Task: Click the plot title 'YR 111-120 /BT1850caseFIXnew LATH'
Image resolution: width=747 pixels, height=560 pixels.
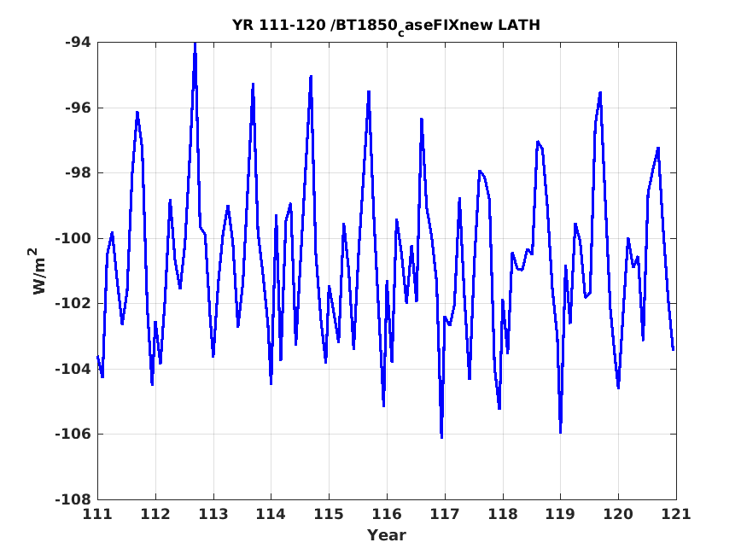Action: point(386,26)
